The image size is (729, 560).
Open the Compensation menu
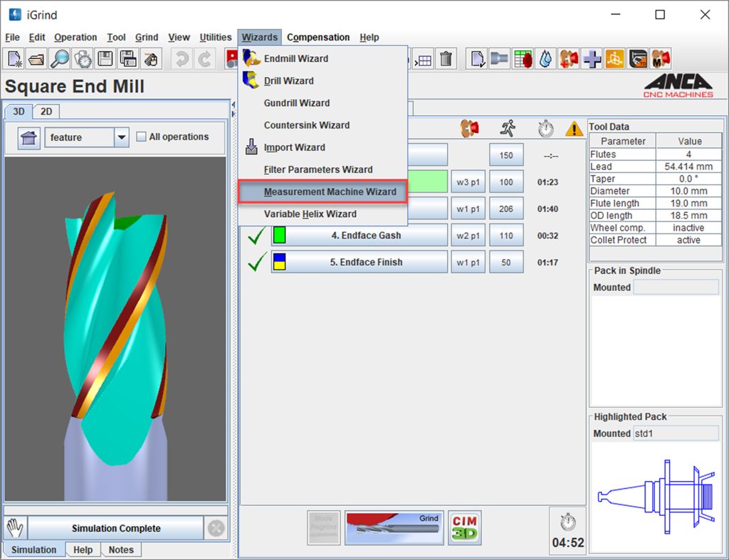point(318,37)
